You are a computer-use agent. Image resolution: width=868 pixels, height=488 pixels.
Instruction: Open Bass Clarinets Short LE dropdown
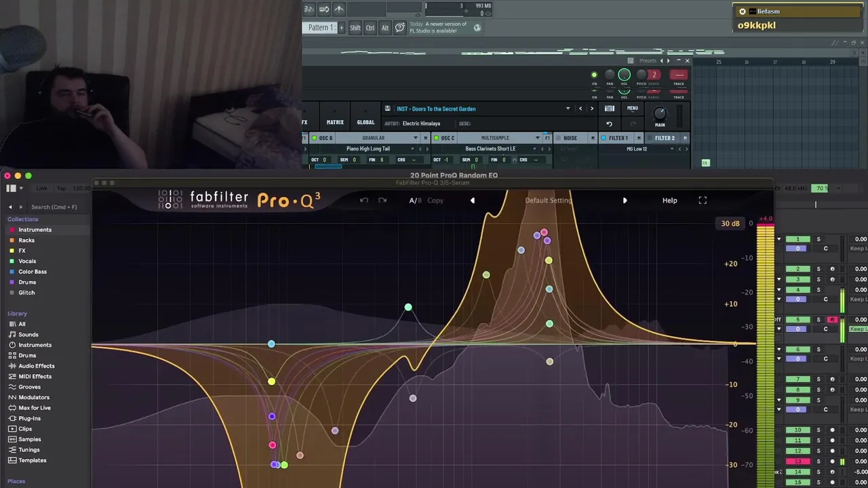(x=534, y=149)
